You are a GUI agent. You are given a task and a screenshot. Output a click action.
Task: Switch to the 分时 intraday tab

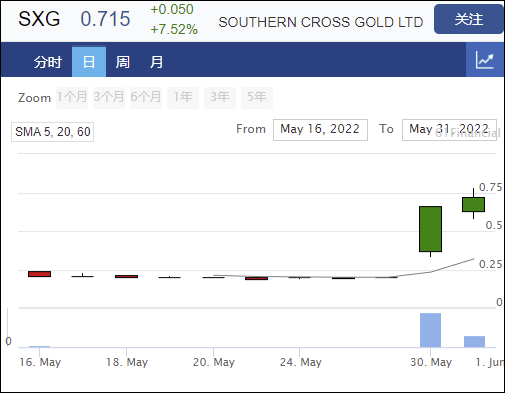[48, 62]
